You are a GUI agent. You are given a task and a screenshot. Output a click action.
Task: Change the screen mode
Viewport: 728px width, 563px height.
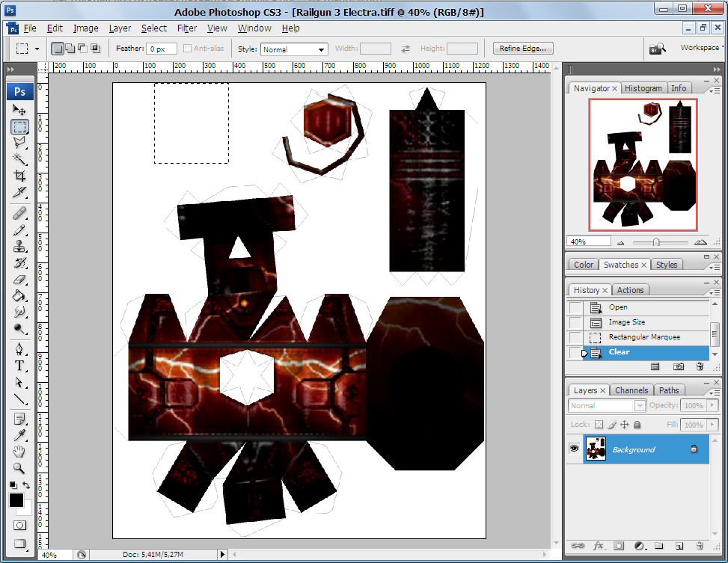(x=19, y=544)
